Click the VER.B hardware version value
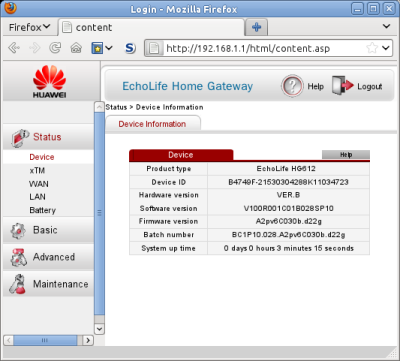The image size is (400, 361). (288, 195)
